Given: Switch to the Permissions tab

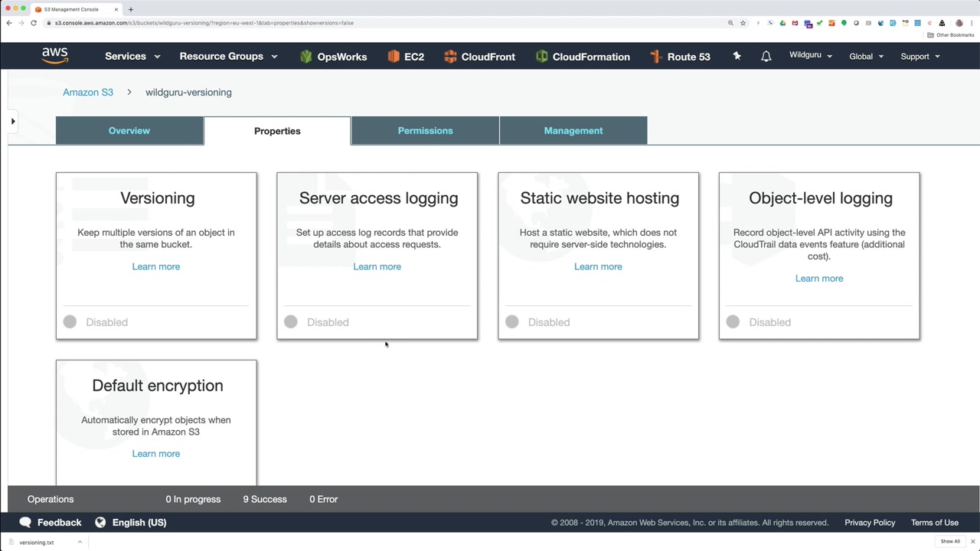Looking at the screenshot, I should point(425,131).
